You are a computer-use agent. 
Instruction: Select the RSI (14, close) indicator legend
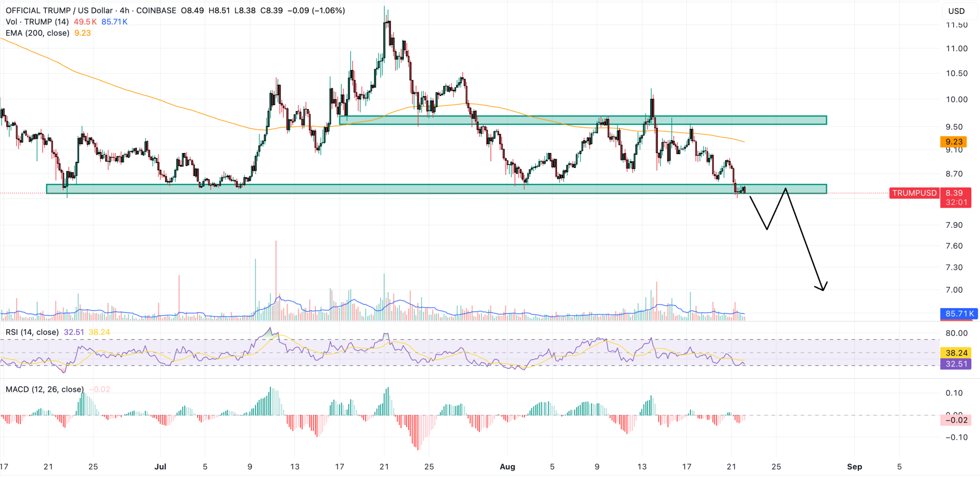pos(32,332)
